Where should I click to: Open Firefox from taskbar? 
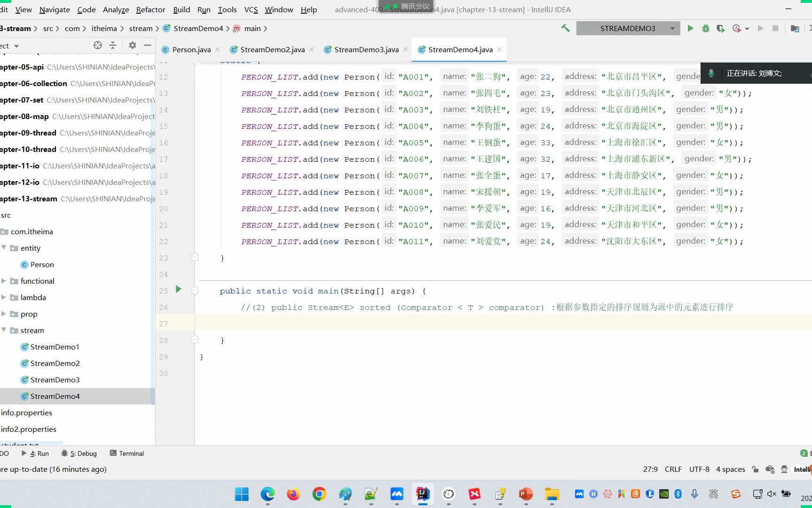294,494
